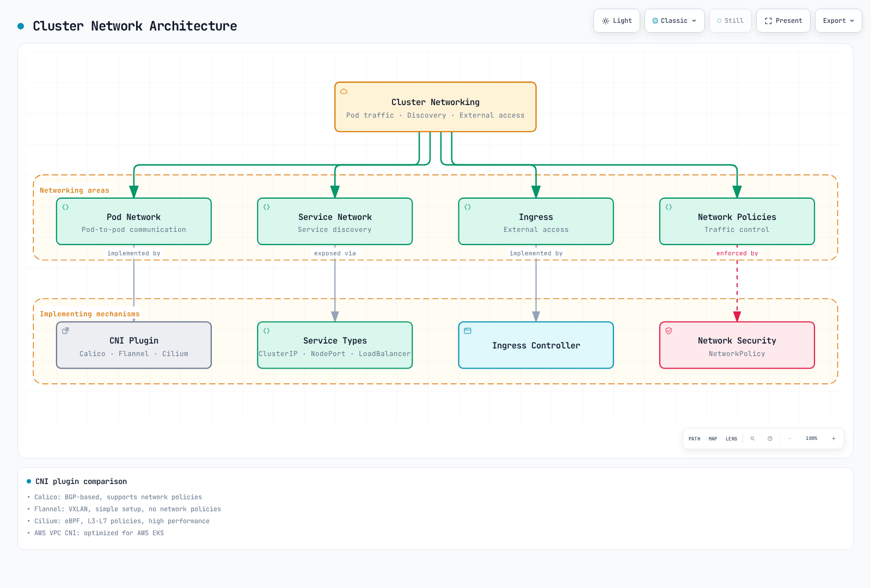Toggle LENS mode in canvas toolbar
The image size is (871, 588).
click(x=732, y=439)
